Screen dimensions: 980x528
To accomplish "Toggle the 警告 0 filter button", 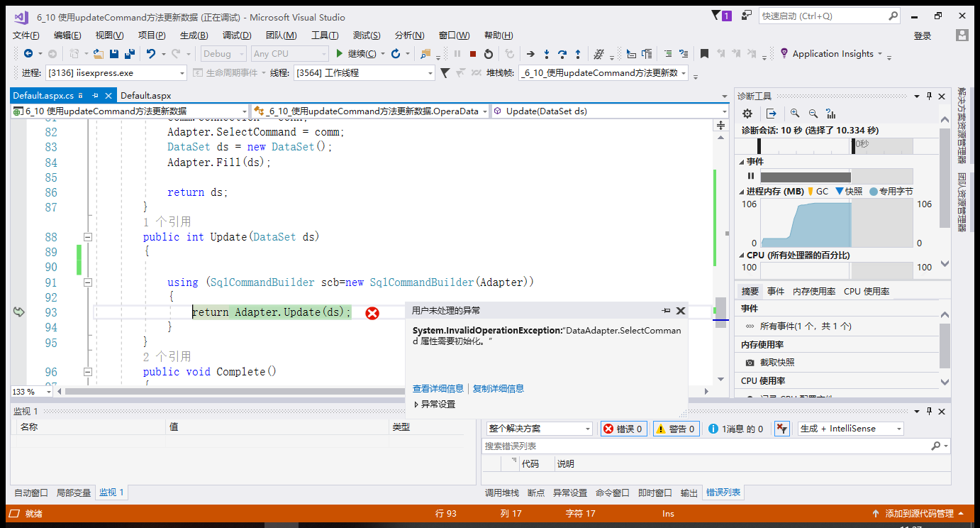I will [x=676, y=429].
